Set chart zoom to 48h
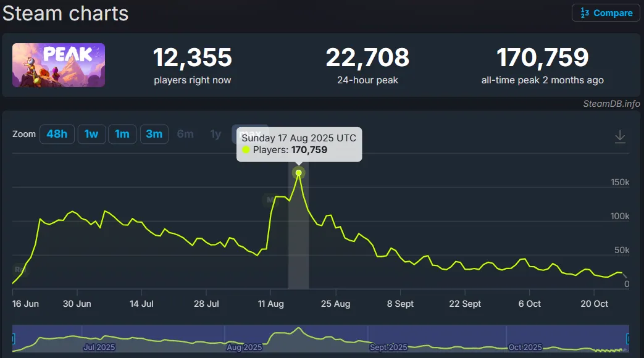The image size is (644, 358). click(57, 134)
